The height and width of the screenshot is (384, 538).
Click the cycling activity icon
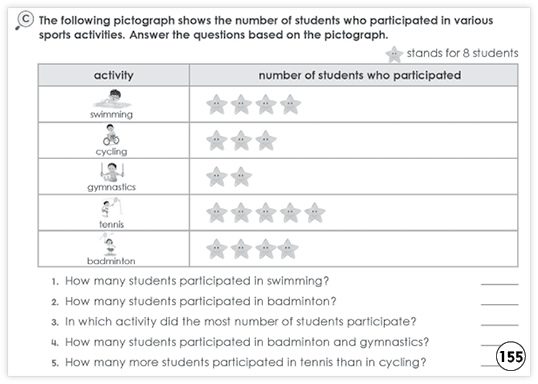pyautogui.click(x=111, y=135)
